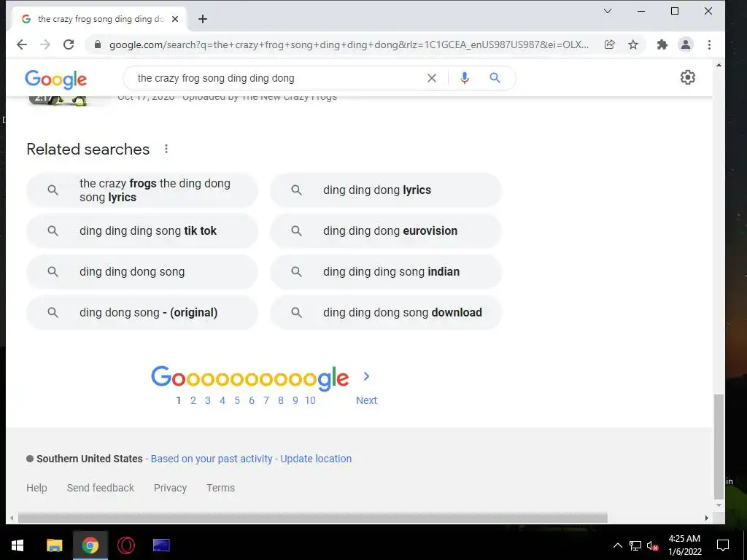The width and height of the screenshot is (747, 560).
Task: Open site info via the padlock icon
Action: pyautogui.click(x=98, y=44)
